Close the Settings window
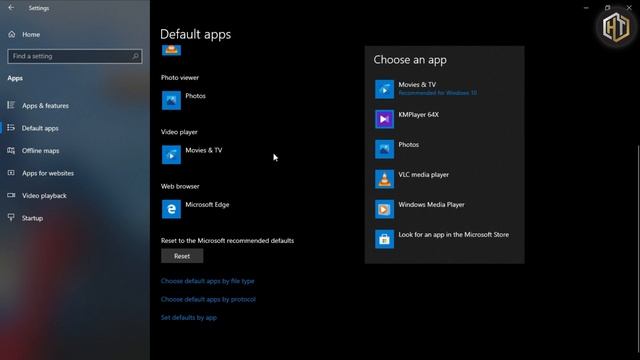 click(x=629, y=8)
